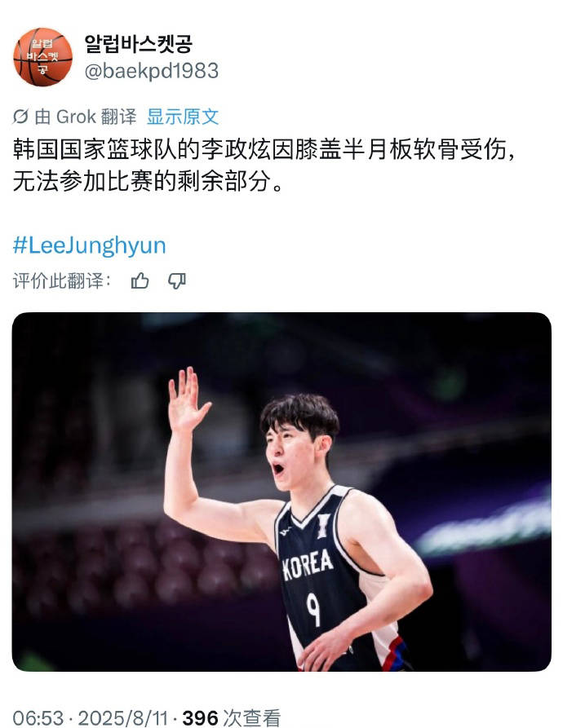Open the 396 次查看 view count

coord(232,717)
